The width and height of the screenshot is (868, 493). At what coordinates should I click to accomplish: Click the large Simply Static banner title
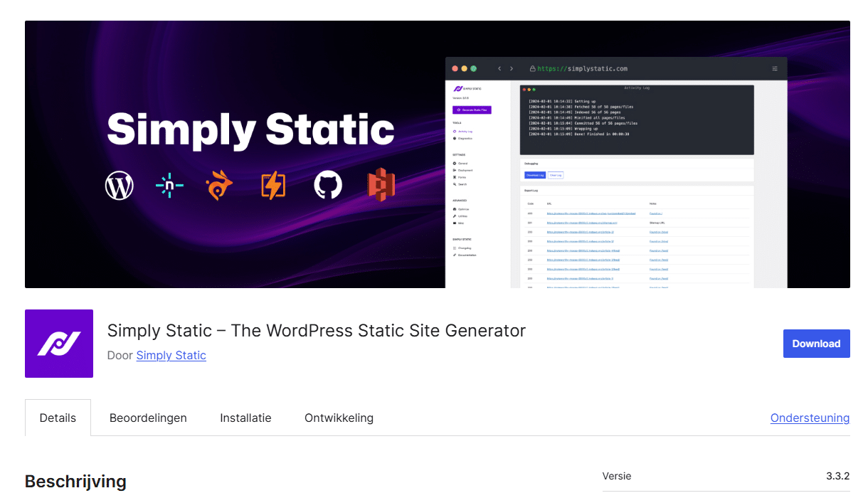[x=250, y=130]
